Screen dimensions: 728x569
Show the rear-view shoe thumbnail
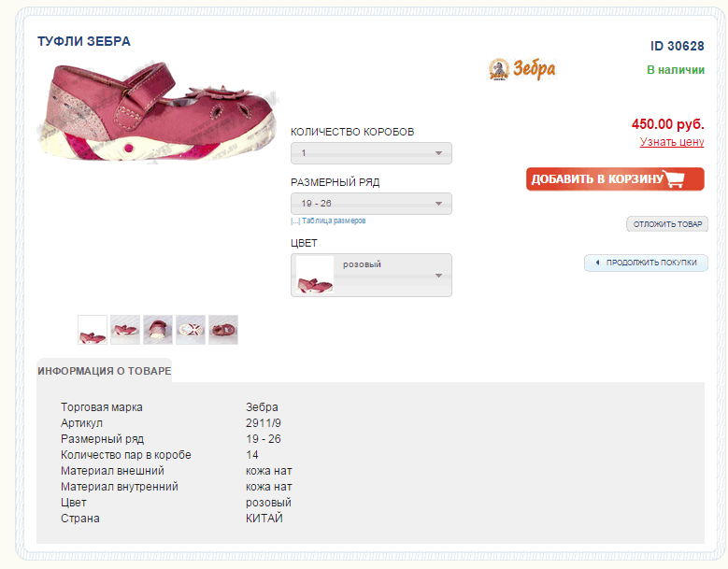pos(158,330)
